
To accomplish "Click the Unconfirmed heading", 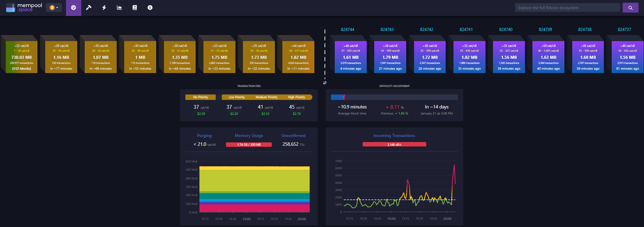I will click(x=293, y=136).
